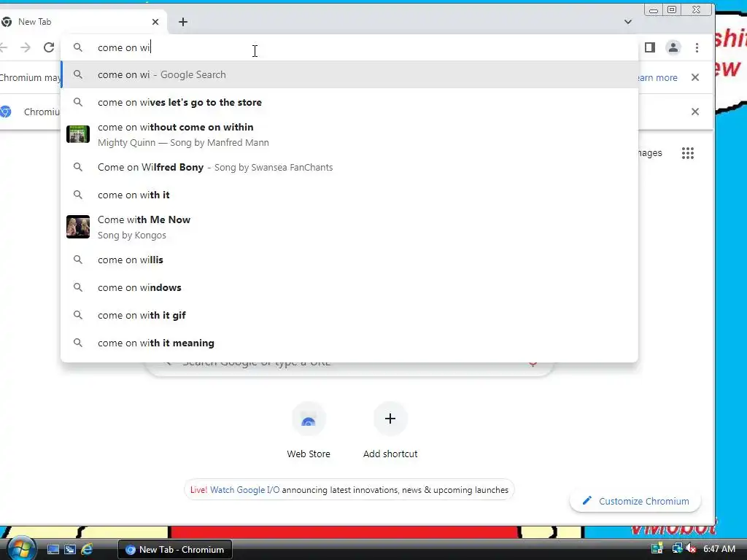
Task: Choose the 'come on with it' suggestion
Action: 349,195
